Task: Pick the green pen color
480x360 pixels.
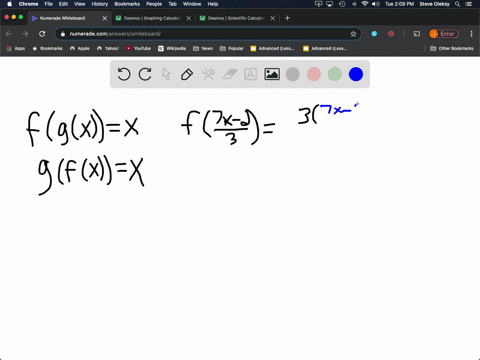Action: tap(335, 74)
